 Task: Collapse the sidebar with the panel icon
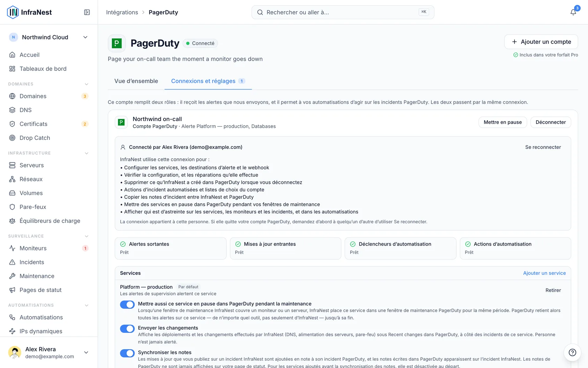coord(87,12)
